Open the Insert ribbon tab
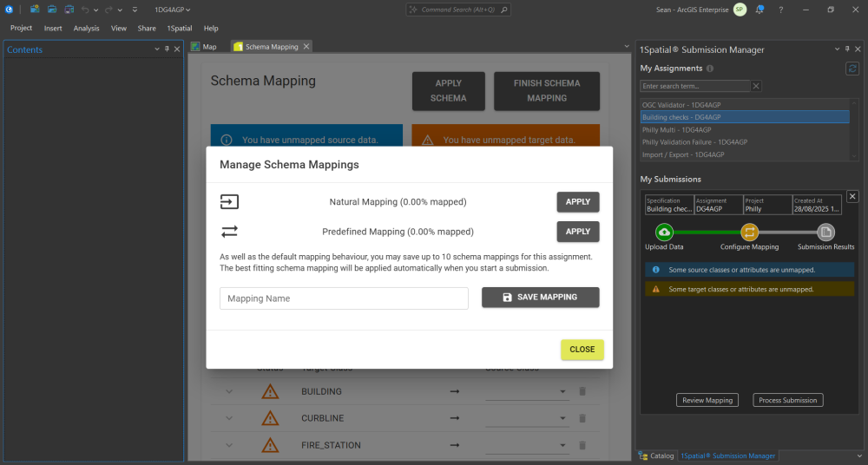868x465 pixels. click(53, 29)
